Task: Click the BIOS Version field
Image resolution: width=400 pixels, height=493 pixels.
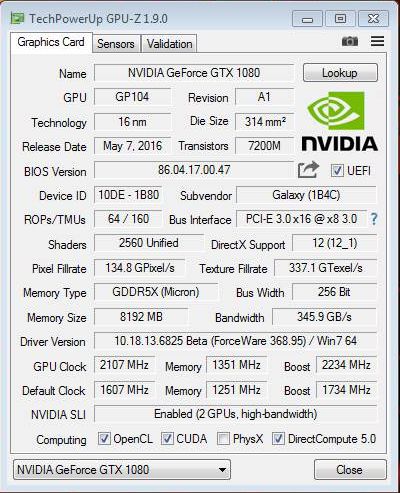Action: coord(194,170)
